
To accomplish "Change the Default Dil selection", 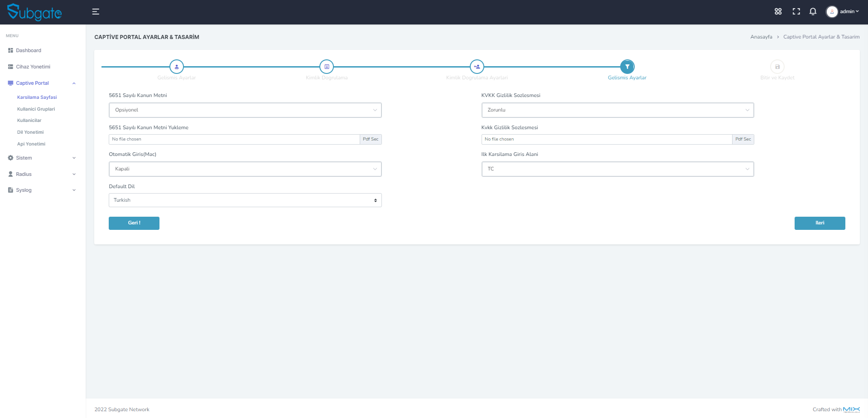I will 245,200.
